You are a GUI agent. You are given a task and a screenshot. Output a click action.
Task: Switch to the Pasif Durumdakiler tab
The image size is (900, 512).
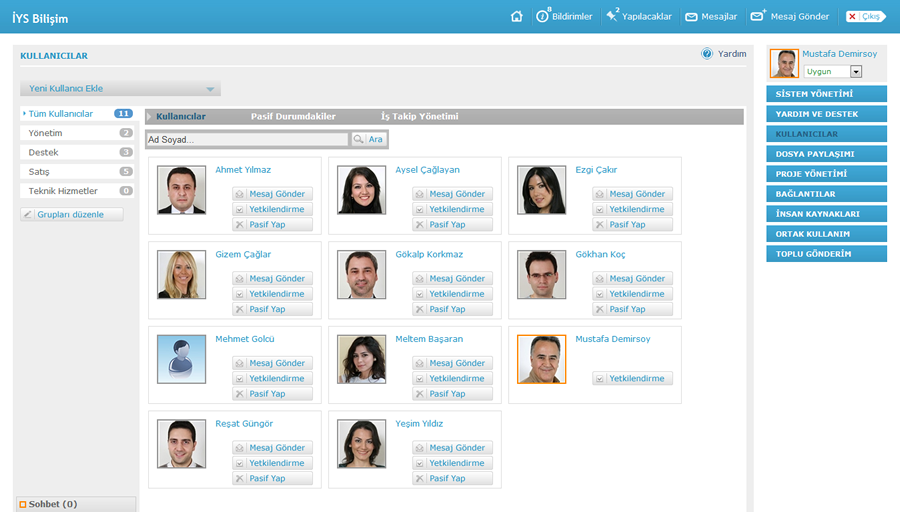point(293,117)
